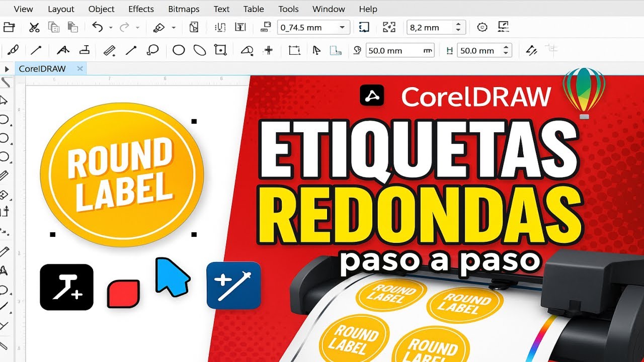
Task: Select the letter A text icon in second toolbar
Action: coord(63,50)
